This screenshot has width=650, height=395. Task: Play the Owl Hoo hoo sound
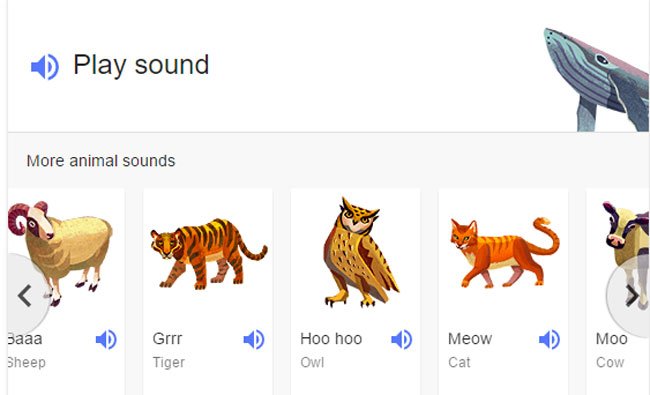[402, 339]
